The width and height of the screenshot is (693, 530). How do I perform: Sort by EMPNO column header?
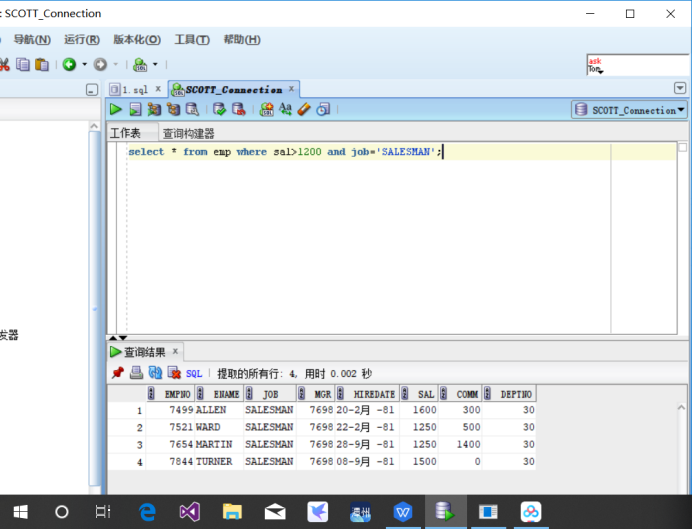[x=172, y=394]
